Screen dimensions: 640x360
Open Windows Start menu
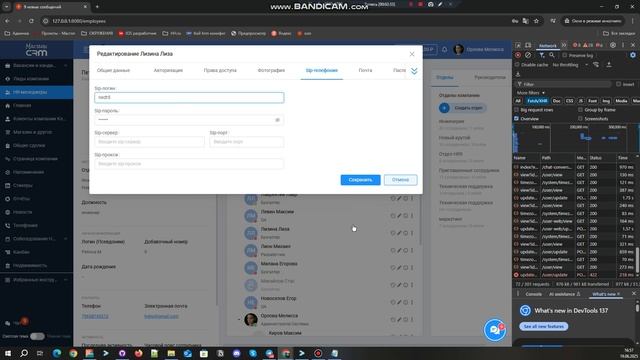pos(8,353)
